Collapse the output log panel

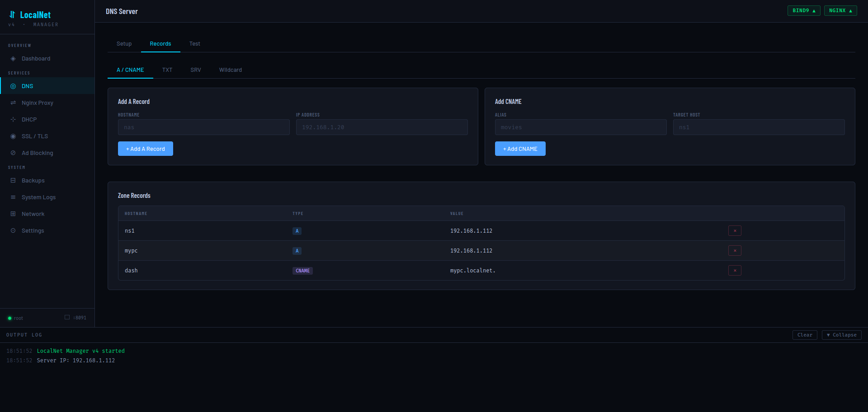pyautogui.click(x=841, y=335)
